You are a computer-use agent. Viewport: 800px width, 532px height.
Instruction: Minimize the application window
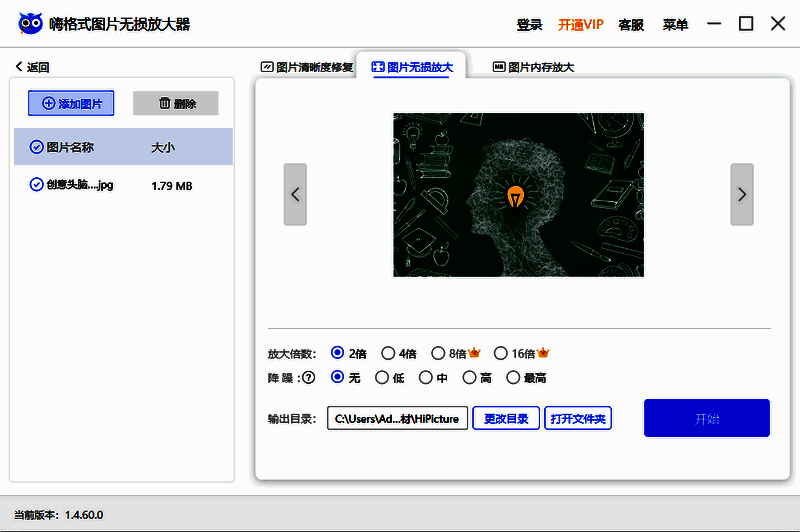click(x=714, y=23)
